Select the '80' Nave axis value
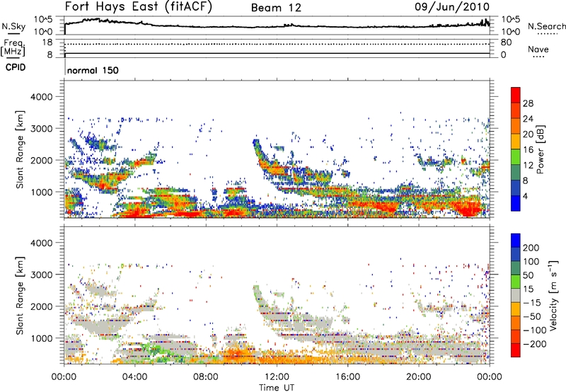The image size is (566, 392). click(x=506, y=42)
